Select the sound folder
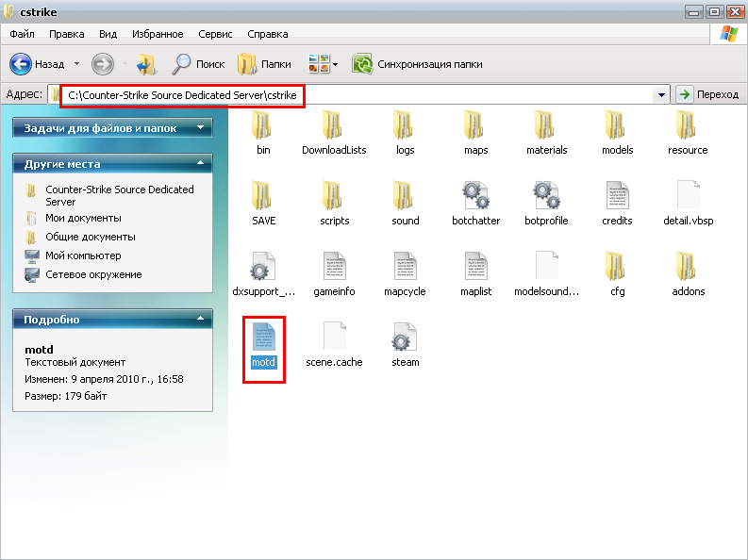Viewport: 748px width, 560px height. point(405,203)
